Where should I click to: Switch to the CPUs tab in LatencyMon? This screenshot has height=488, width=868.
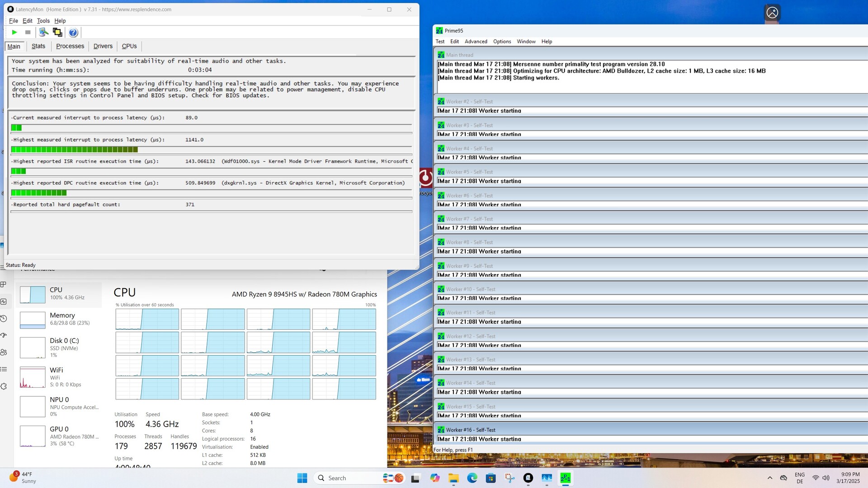pyautogui.click(x=129, y=46)
